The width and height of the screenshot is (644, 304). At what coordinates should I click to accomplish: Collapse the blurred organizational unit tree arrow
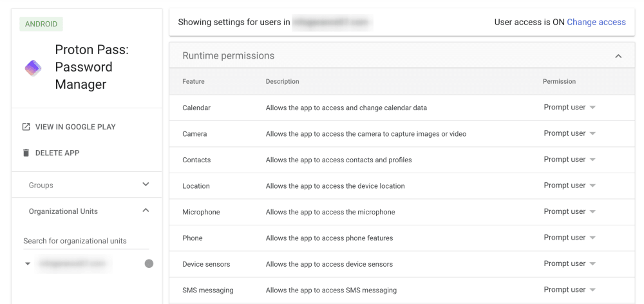click(x=28, y=263)
